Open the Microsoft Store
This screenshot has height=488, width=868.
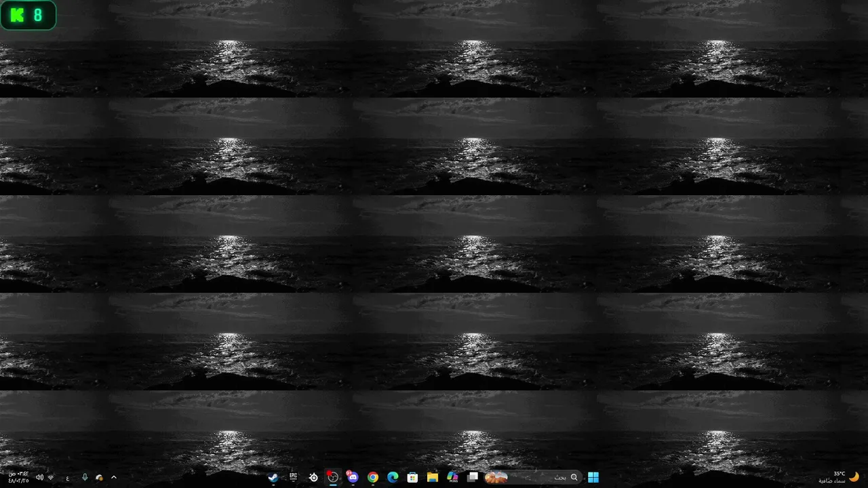pyautogui.click(x=412, y=477)
